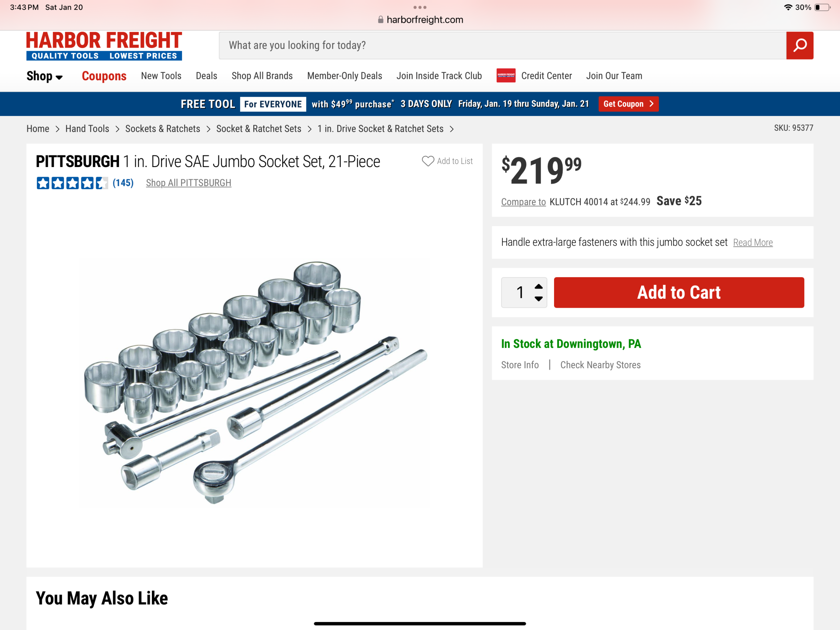The height and width of the screenshot is (630, 840).
Task: Tap the Safari lock icon in address bar
Action: coord(380,20)
